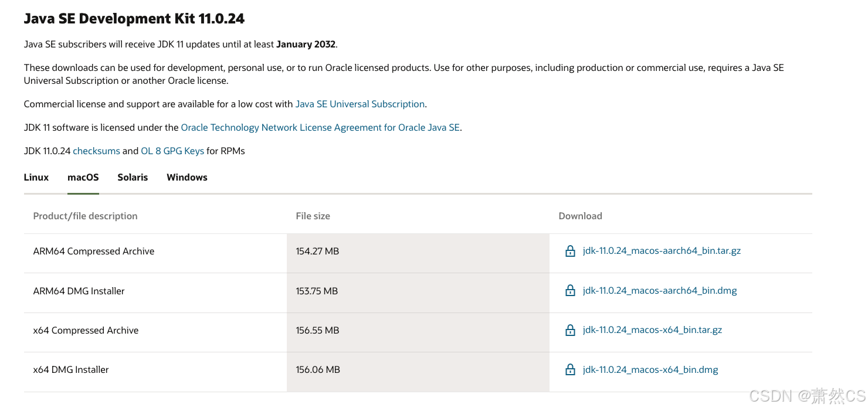Click lock icon beside jdk-11.0.24_macos-aarch64_bin.tar.gz

pyautogui.click(x=570, y=251)
